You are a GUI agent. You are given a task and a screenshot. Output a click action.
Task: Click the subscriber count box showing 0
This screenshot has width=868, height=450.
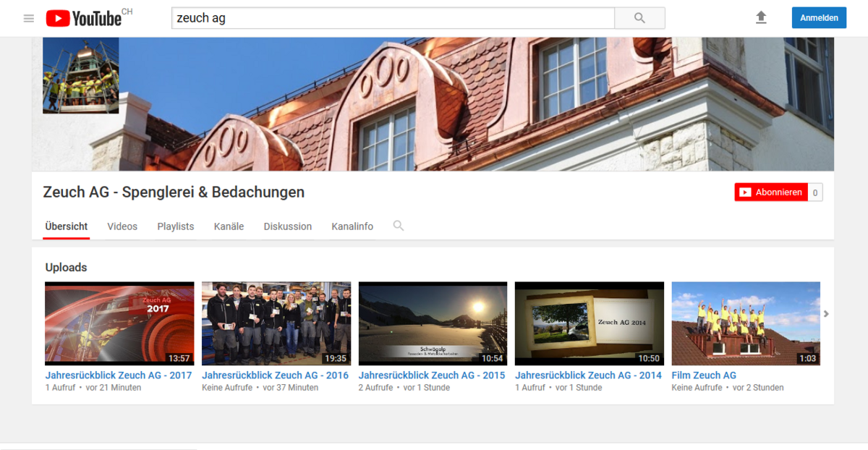coord(815,192)
